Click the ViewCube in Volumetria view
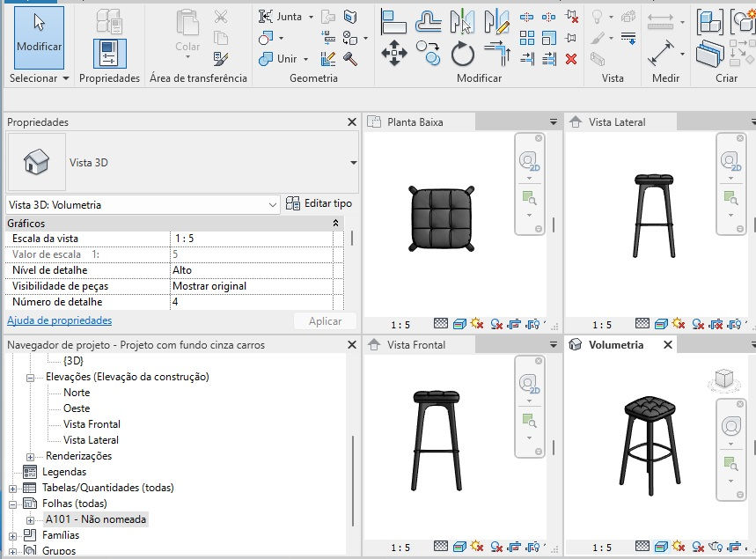The height and width of the screenshot is (559, 756). 723,379
